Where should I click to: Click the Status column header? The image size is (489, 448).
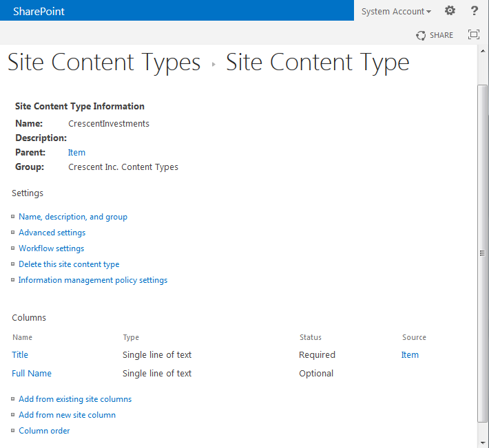pos(311,337)
